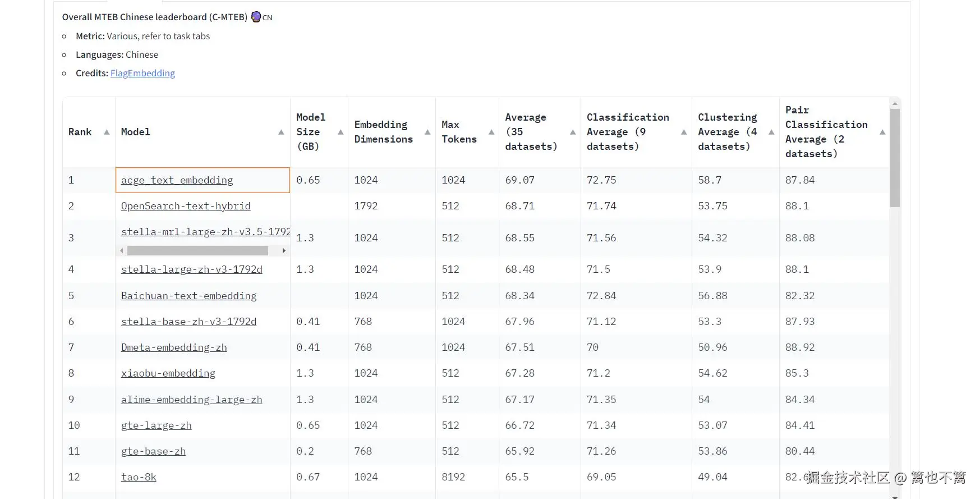Image resolution: width=980 pixels, height=499 pixels.
Task: Sort by Average (35 datasets) arrow
Action: coord(573,132)
